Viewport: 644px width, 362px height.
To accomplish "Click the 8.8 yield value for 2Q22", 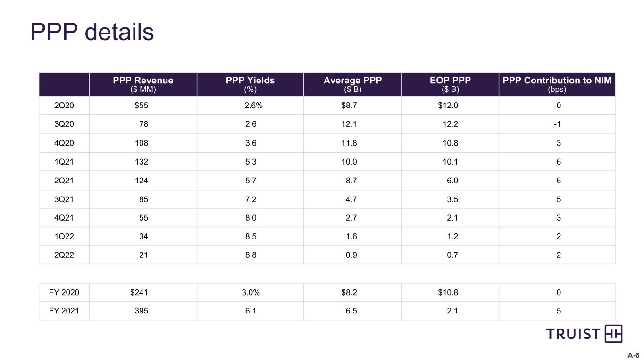I will pyautogui.click(x=251, y=255).
